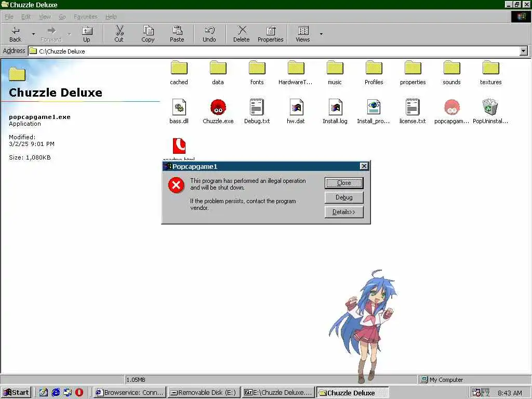Open Opera from quick launch
This screenshot has width=532, height=399.
point(79,393)
